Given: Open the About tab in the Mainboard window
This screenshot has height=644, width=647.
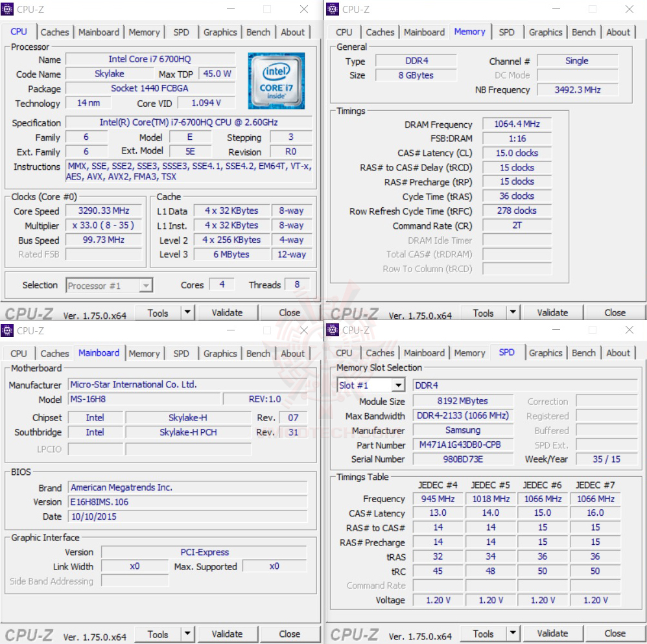Looking at the screenshot, I should [x=293, y=353].
